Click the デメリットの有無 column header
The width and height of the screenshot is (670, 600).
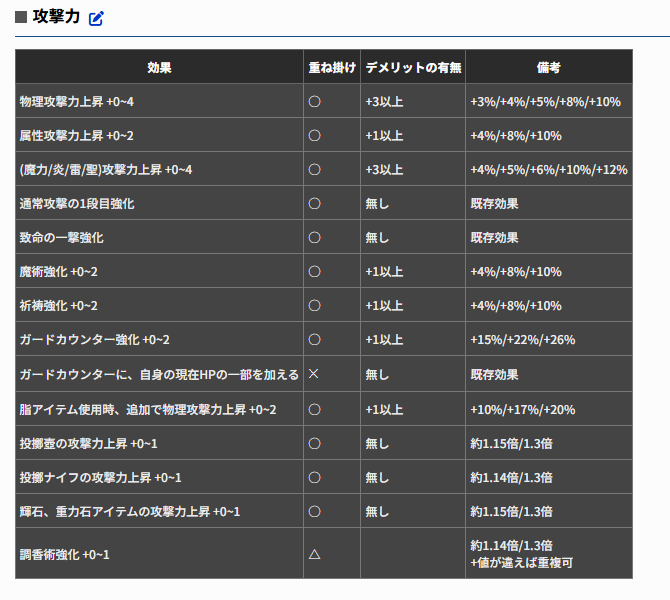pyautogui.click(x=413, y=68)
